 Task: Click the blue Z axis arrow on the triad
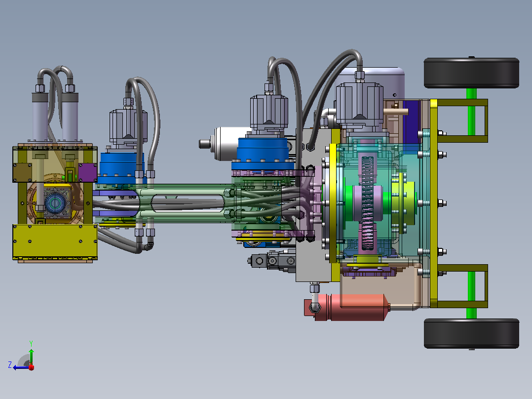(21, 367)
